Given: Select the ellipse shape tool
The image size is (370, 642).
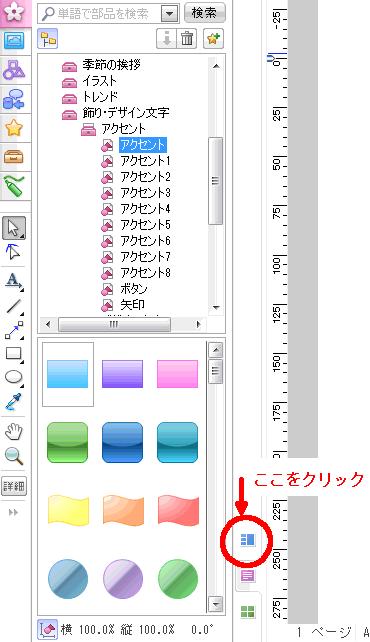Looking at the screenshot, I should click(14, 378).
